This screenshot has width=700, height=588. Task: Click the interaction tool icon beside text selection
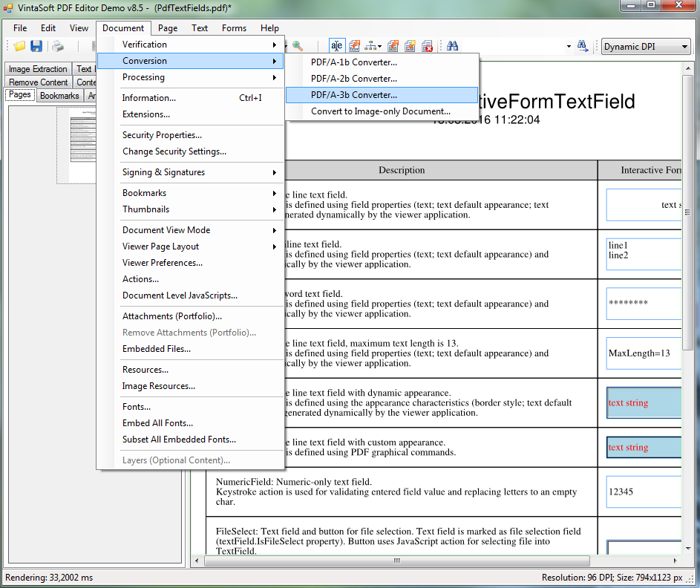355,46
